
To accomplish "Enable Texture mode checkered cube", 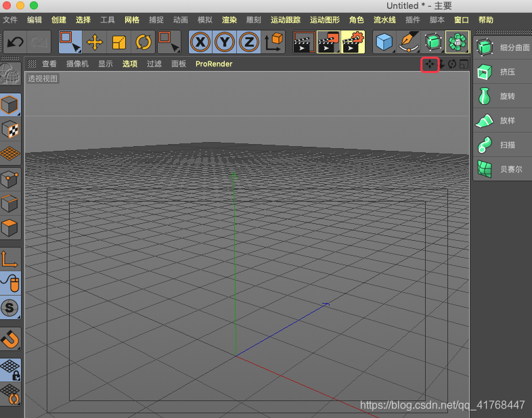I will coord(10,129).
